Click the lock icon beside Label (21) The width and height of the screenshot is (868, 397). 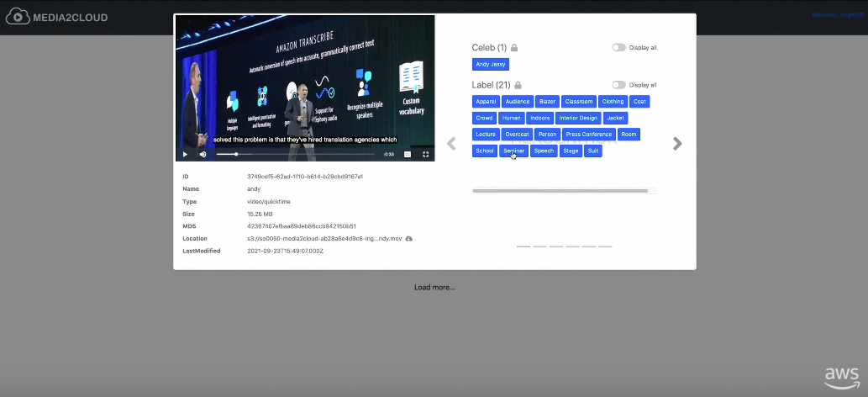518,86
